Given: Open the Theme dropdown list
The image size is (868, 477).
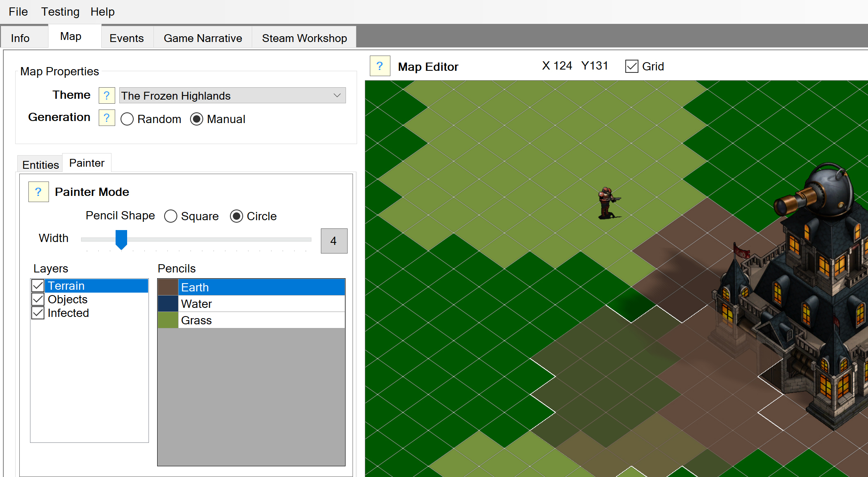Looking at the screenshot, I should point(232,95).
